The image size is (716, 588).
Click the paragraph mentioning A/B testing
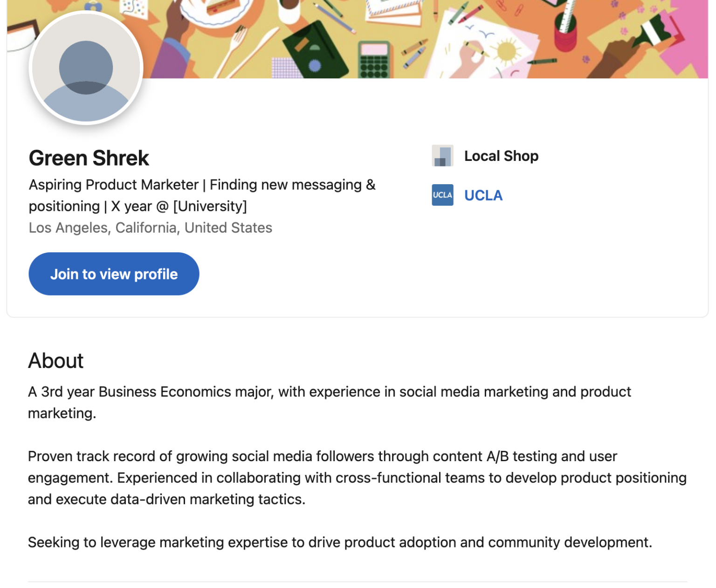(357, 477)
